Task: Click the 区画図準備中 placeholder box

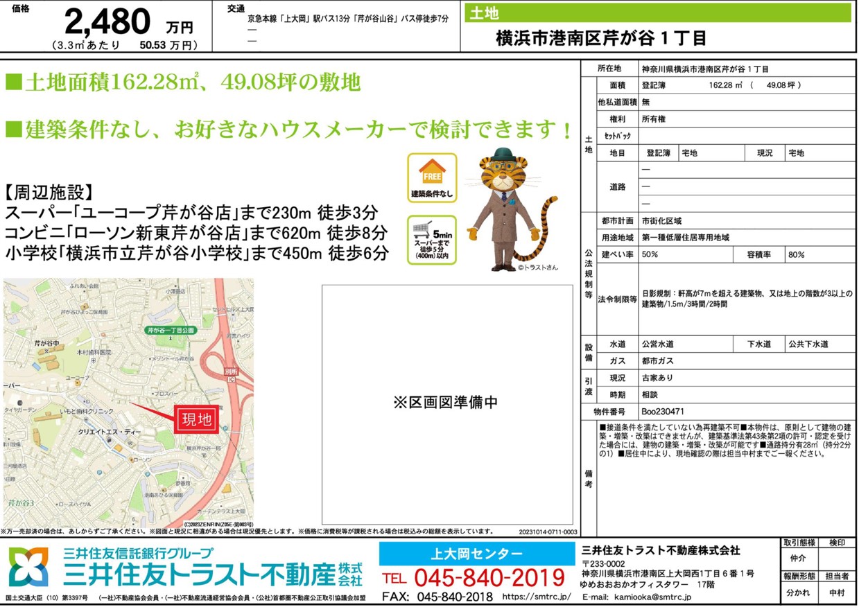Action: [447, 404]
